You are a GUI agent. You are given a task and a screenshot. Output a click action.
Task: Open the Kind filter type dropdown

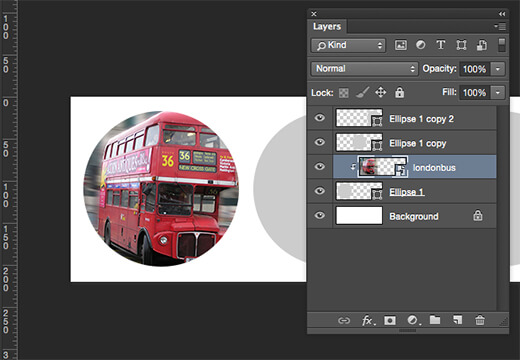tap(348, 45)
